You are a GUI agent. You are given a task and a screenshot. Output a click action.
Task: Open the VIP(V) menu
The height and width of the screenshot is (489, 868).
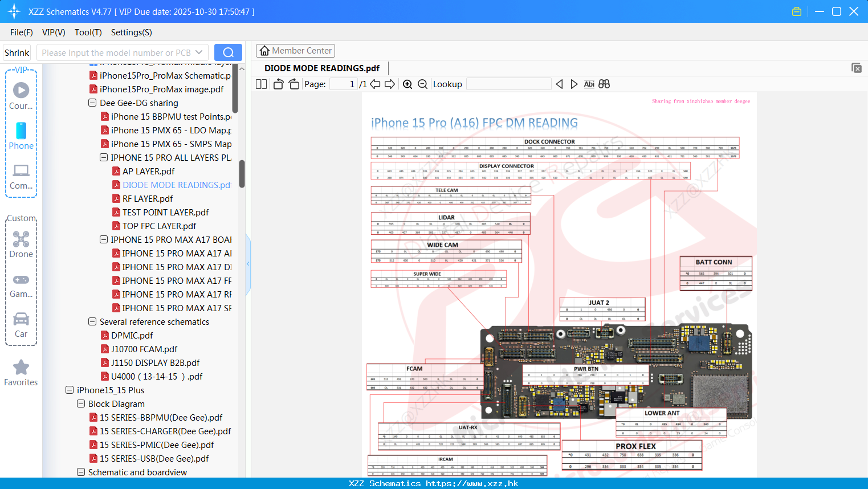point(54,32)
